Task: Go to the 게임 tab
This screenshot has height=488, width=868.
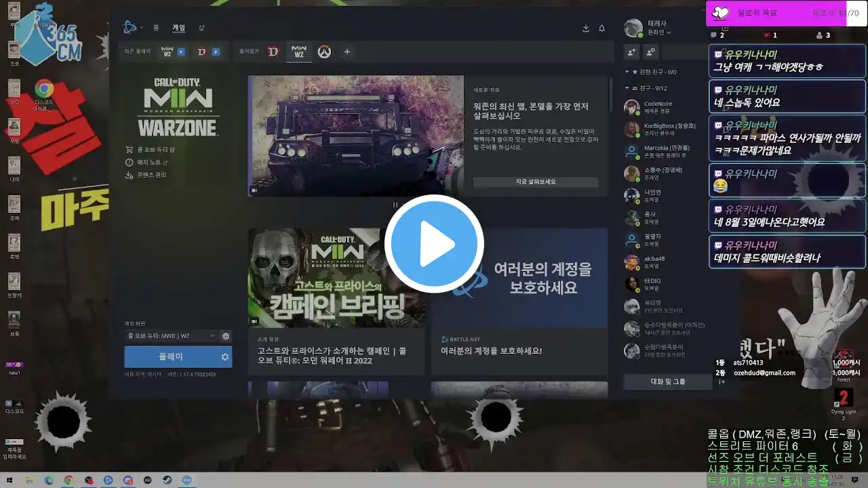Action: (x=178, y=28)
